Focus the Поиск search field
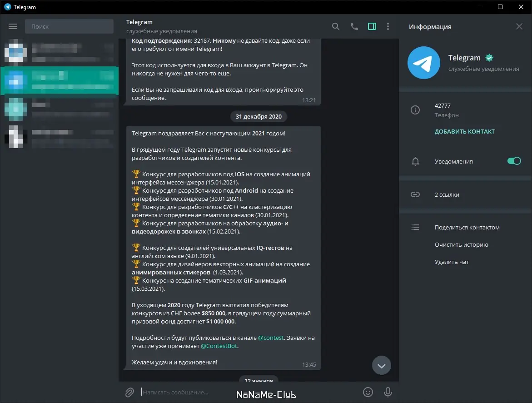The height and width of the screenshot is (403, 532). 69,26
